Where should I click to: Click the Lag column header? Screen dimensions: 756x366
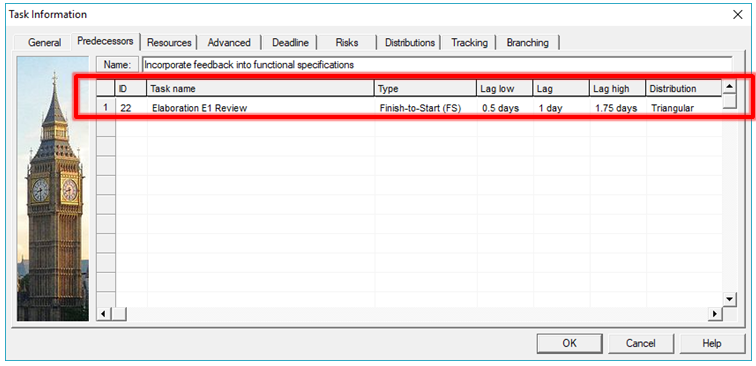tap(561, 89)
